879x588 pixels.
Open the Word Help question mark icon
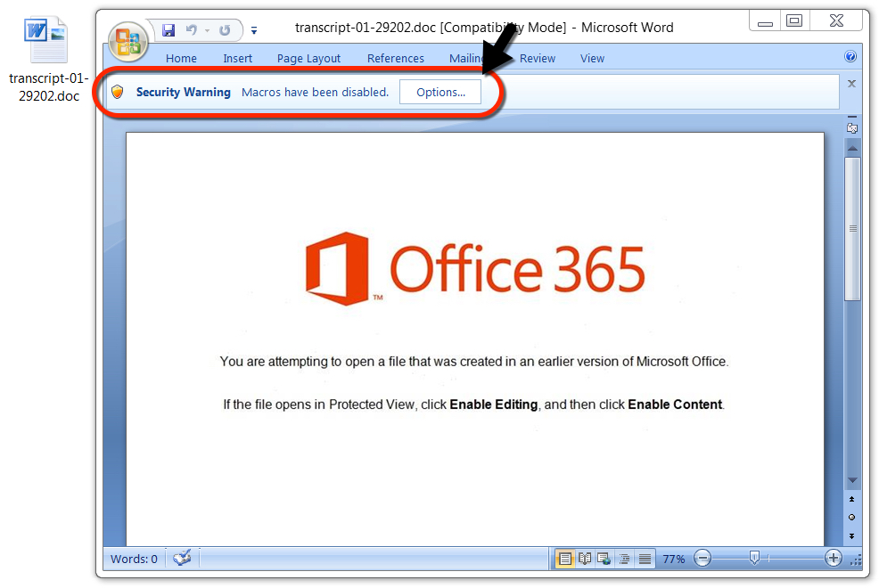pos(850,56)
